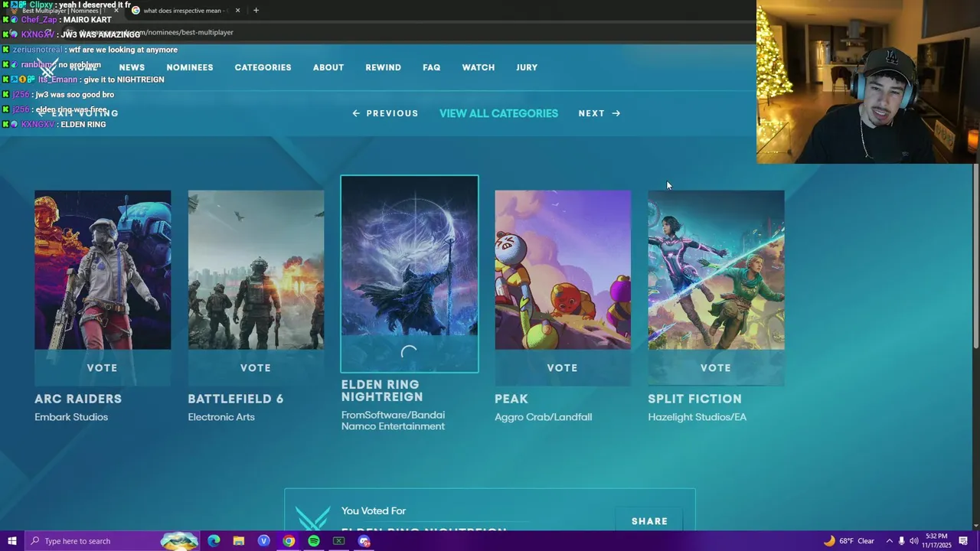The height and width of the screenshot is (551, 980).
Task: Open the REWIND section
Action: click(x=383, y=67)
